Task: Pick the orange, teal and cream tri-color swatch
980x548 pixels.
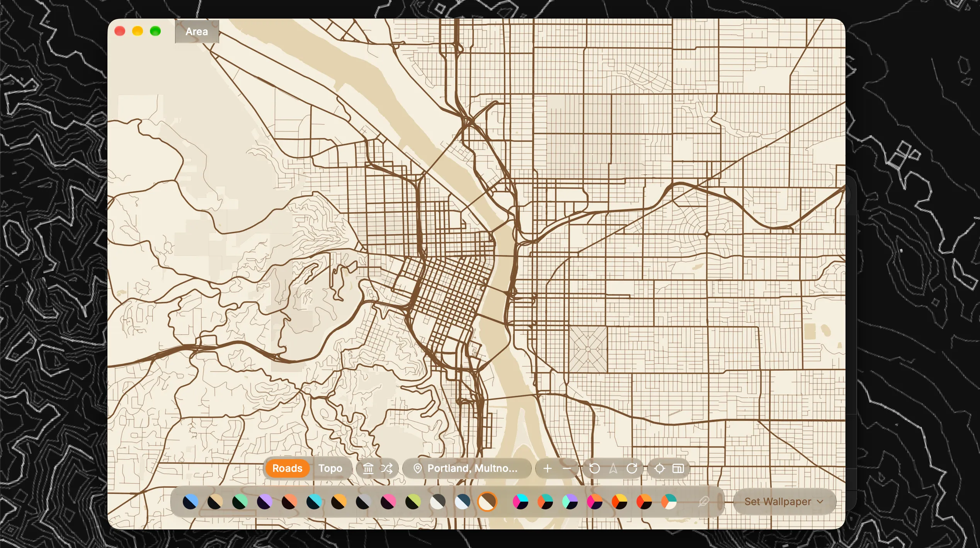Action: tap(669, 502)
